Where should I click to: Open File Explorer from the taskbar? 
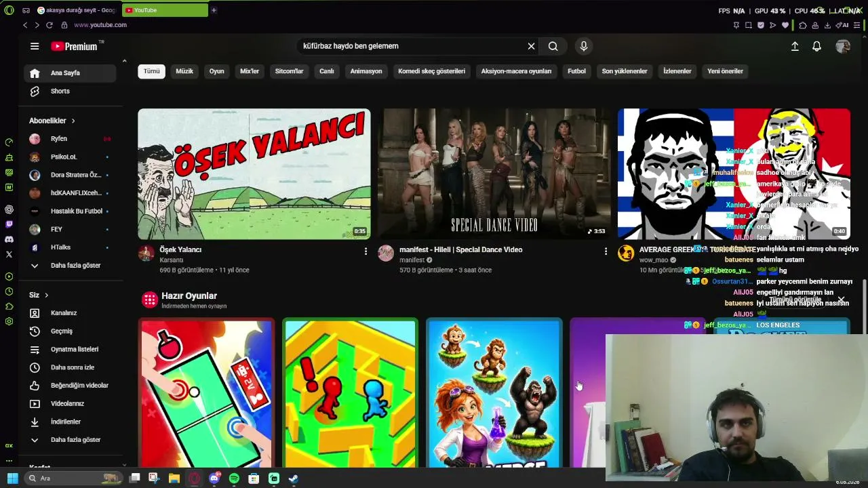click(x=174, y=479)
